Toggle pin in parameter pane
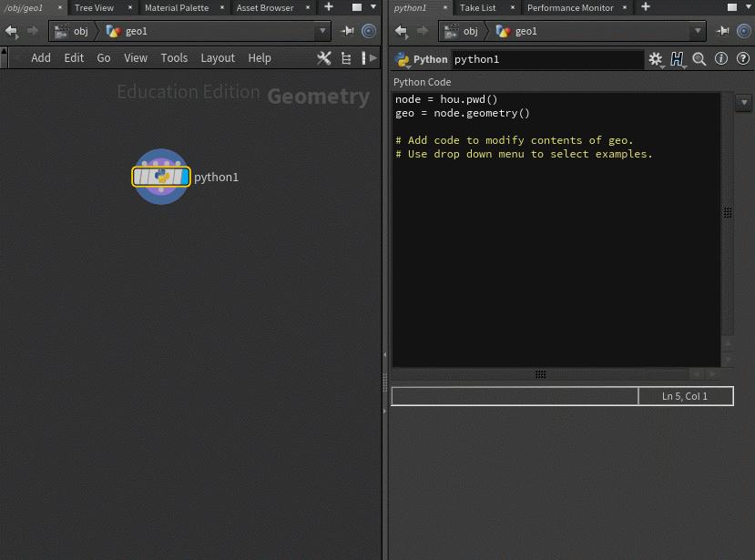 pyautogui.click(x=722, y=31)
